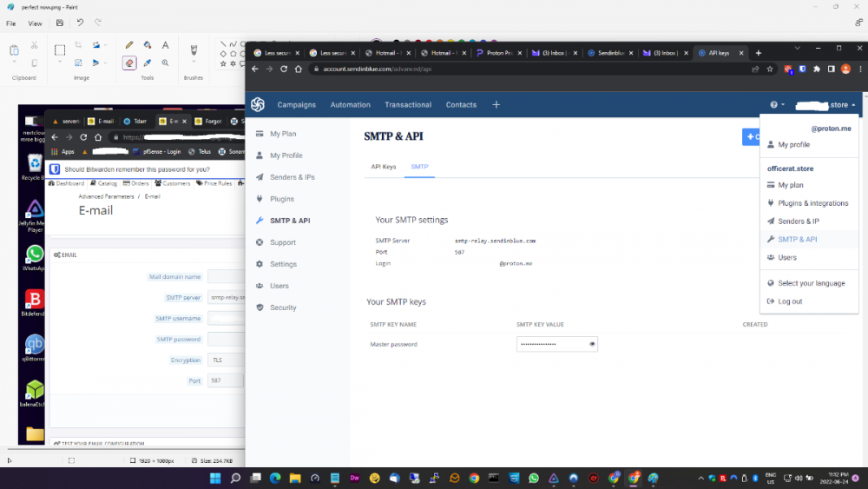Open the Encryption TLS dropdown
This screenshot has width=868, height=489.
pyautogui.click(x=226, y=360)
